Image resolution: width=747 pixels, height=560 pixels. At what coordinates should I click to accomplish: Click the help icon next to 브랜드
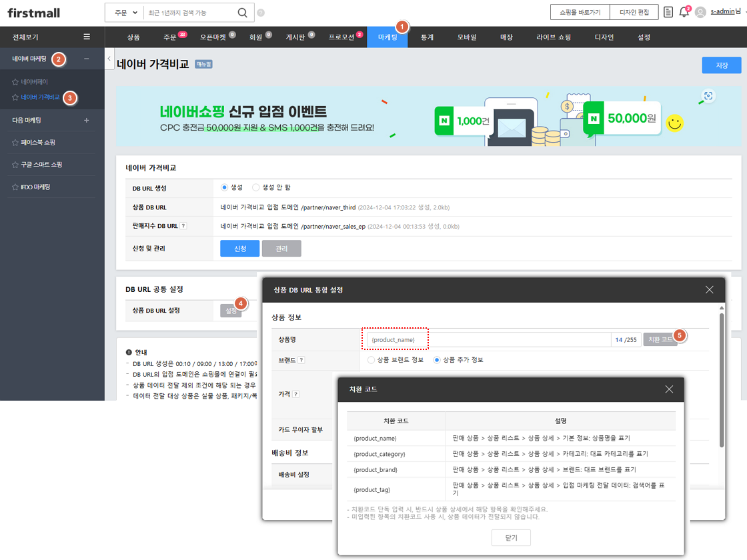click(x=301, y=360)
